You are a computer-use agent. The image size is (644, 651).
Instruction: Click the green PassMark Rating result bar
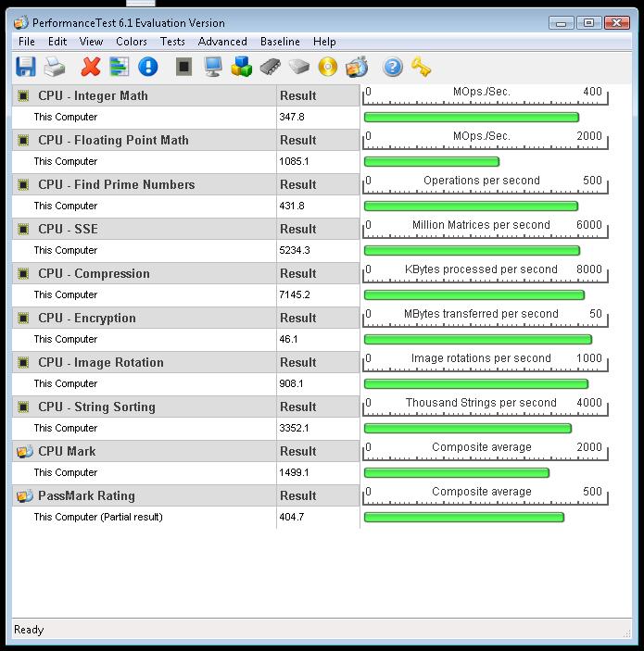[464, 518]
